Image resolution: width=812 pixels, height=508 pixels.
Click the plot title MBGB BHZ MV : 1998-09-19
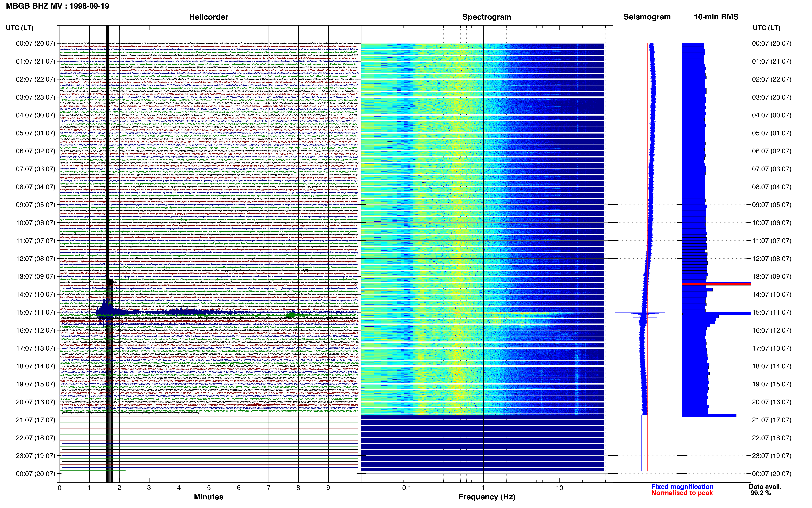coord(57,6)
